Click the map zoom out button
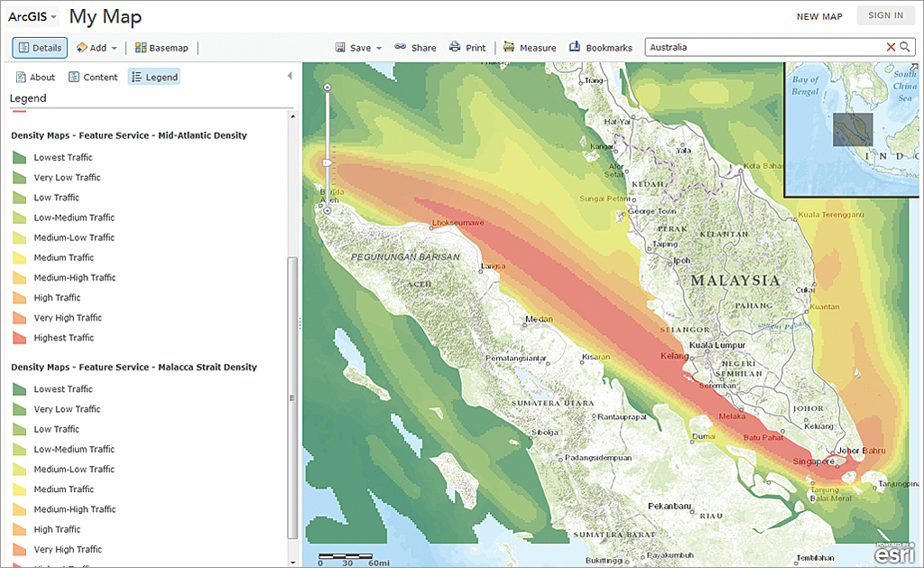The height and width of the screenshot is (568, 924). pyautogui.click(x=327, y=210)
